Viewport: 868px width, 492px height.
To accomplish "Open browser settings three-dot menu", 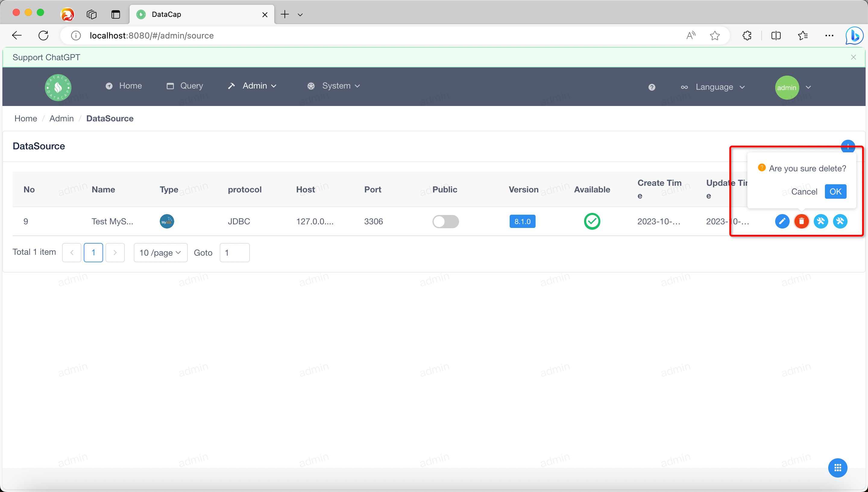I will (x=829, y=36).
